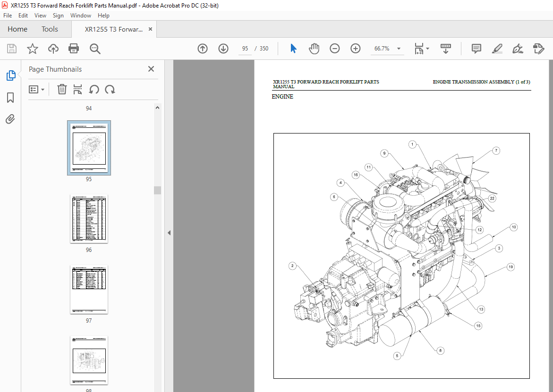Rotate page clockwise
This screenshot has width=553, height=392.
point(110,90)
